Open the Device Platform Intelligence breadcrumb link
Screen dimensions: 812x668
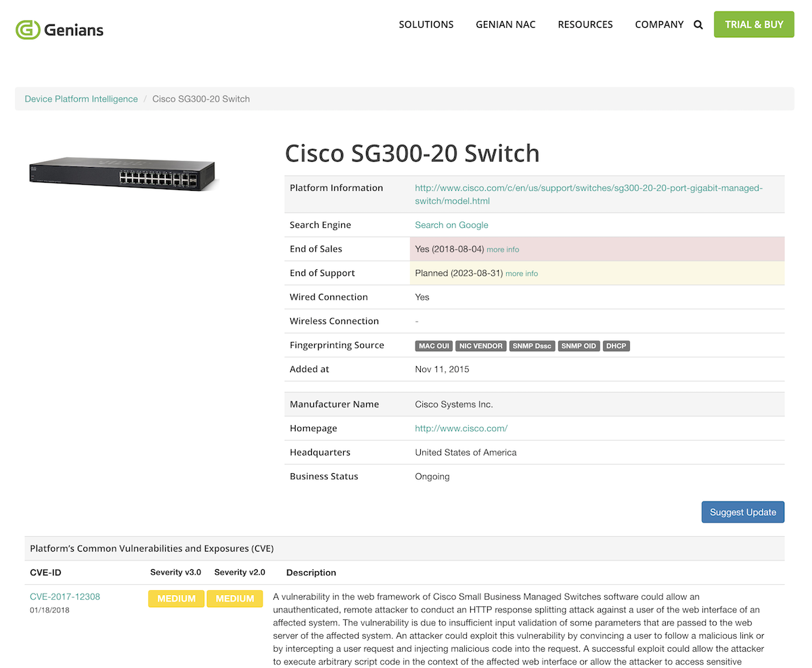pos(81,99)
